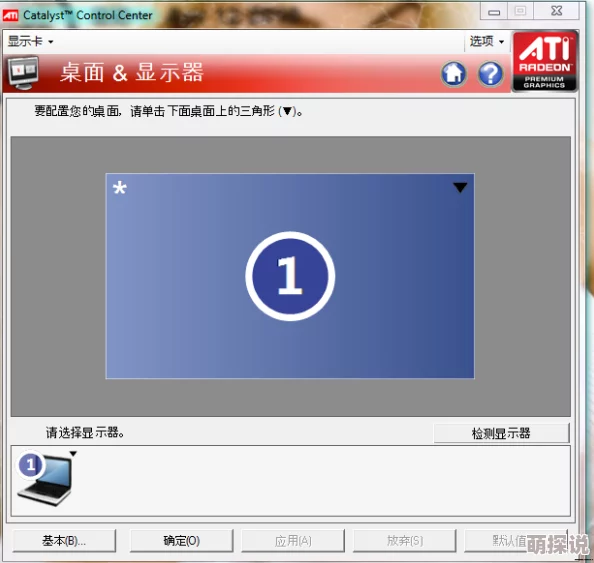Image resolution: width=594 pixels, height=563 pixels.
Task: Click the 检测显示器 button
Action: pyautogui.click(x=501, y=433)
